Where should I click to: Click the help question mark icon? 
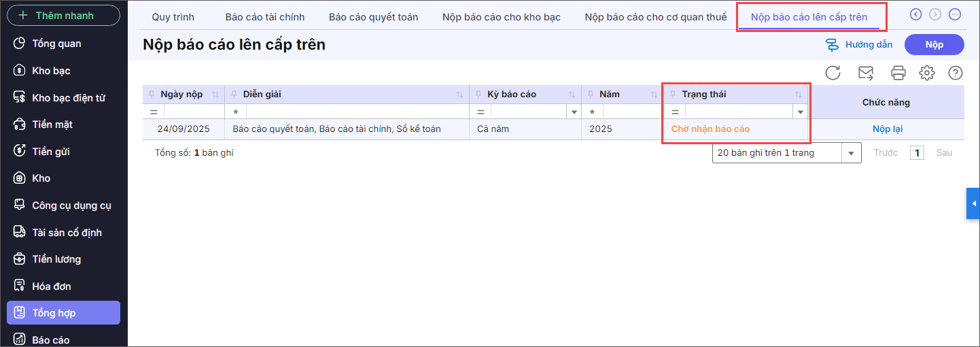(956, 73)
